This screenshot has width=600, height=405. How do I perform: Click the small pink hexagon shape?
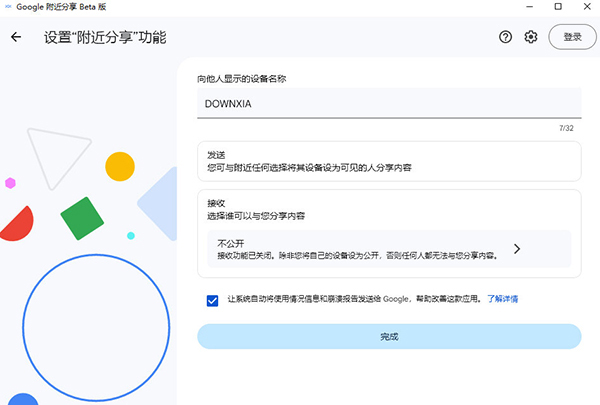pyautogui.click(x=11, y=183)
